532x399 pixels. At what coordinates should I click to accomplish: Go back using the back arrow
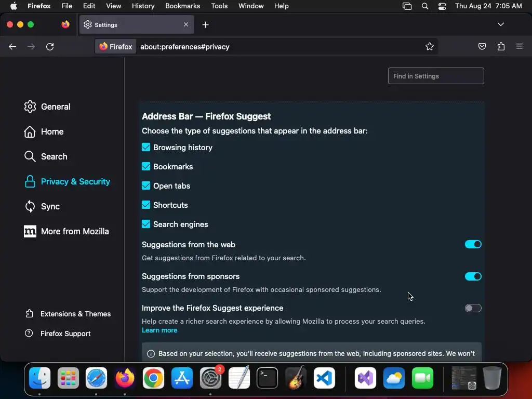click(x=12, y=46)
